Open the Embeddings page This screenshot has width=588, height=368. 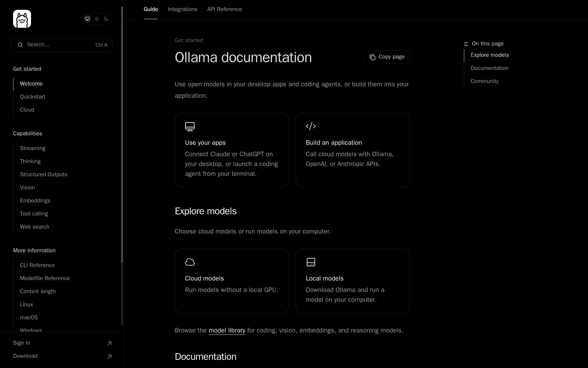35,201
